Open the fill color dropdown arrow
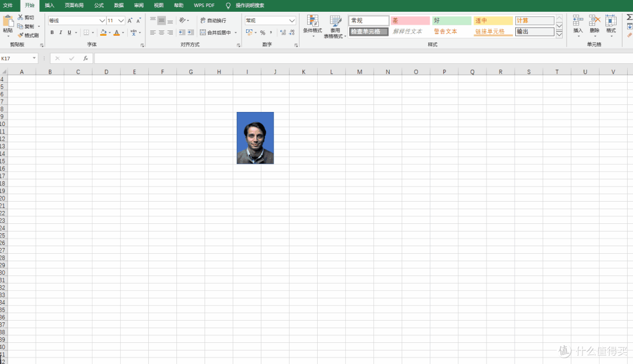The width and height of the screenshot is (633, 364). (x=110, y=33)
